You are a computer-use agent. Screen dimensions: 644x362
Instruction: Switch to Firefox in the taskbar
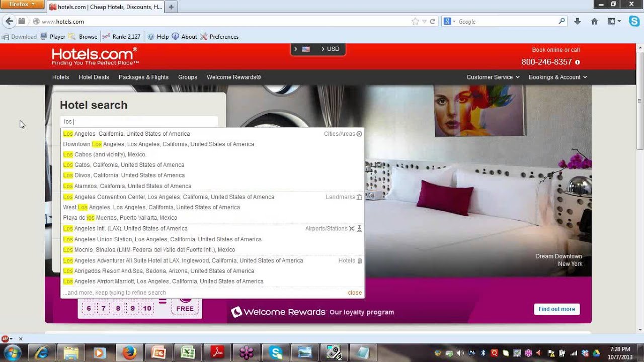pyautogui.click(x=129, y=352)
